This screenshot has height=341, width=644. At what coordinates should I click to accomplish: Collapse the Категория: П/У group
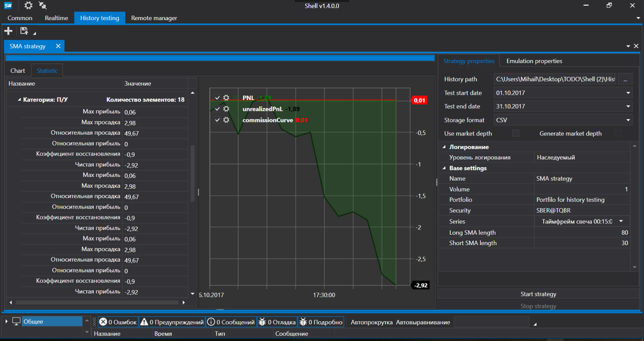coord(19,100)
